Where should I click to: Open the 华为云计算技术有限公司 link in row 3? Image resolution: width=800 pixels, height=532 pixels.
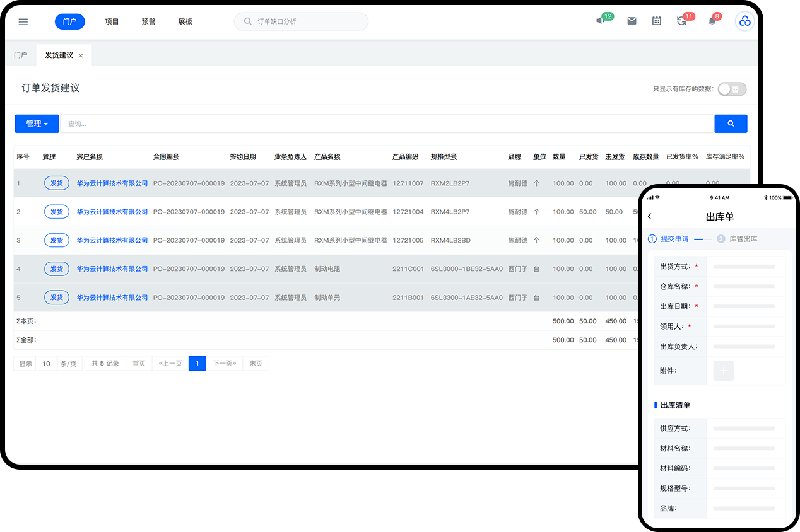tap(112, 240)
